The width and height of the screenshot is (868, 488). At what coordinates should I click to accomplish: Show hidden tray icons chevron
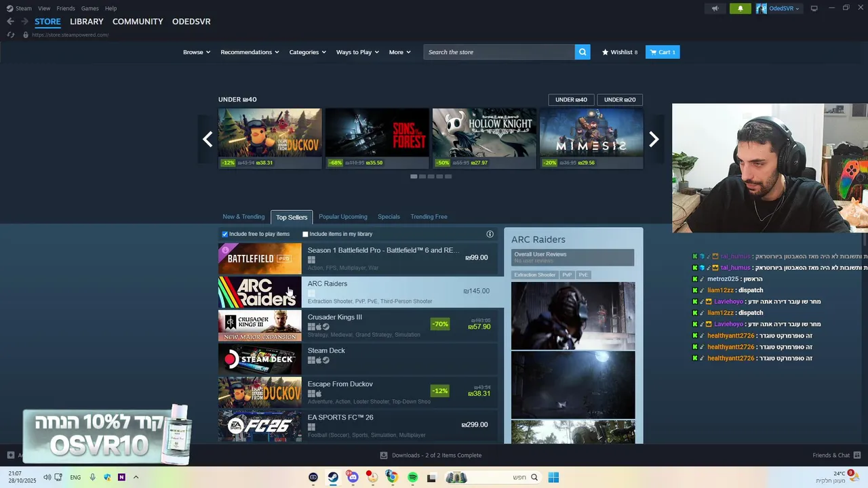[136, 477]
